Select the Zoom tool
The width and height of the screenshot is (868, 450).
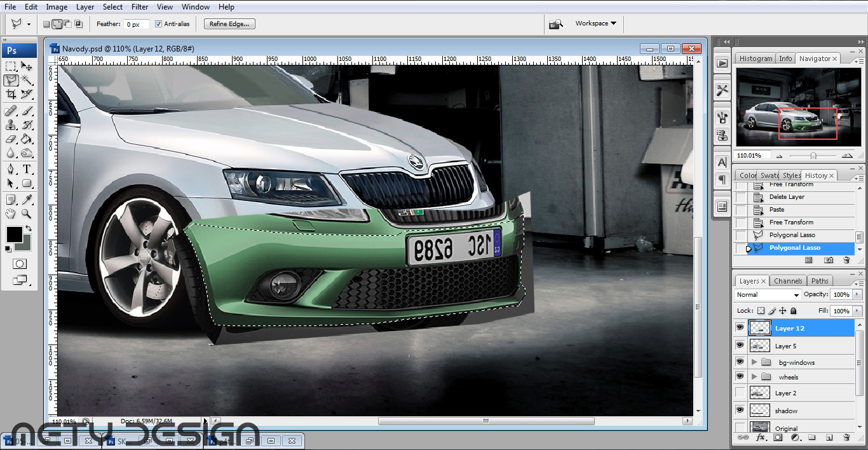(27, 214)
